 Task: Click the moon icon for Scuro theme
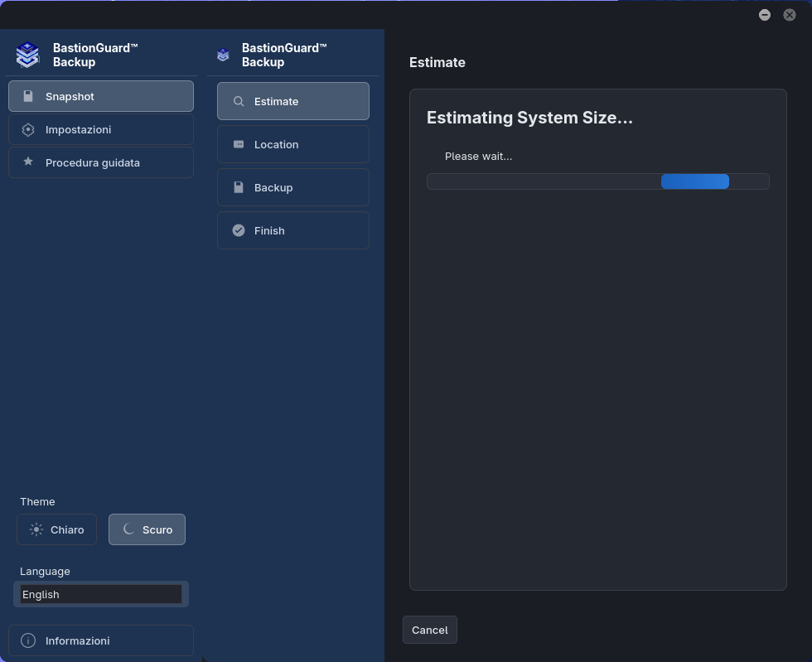[128, 529]
